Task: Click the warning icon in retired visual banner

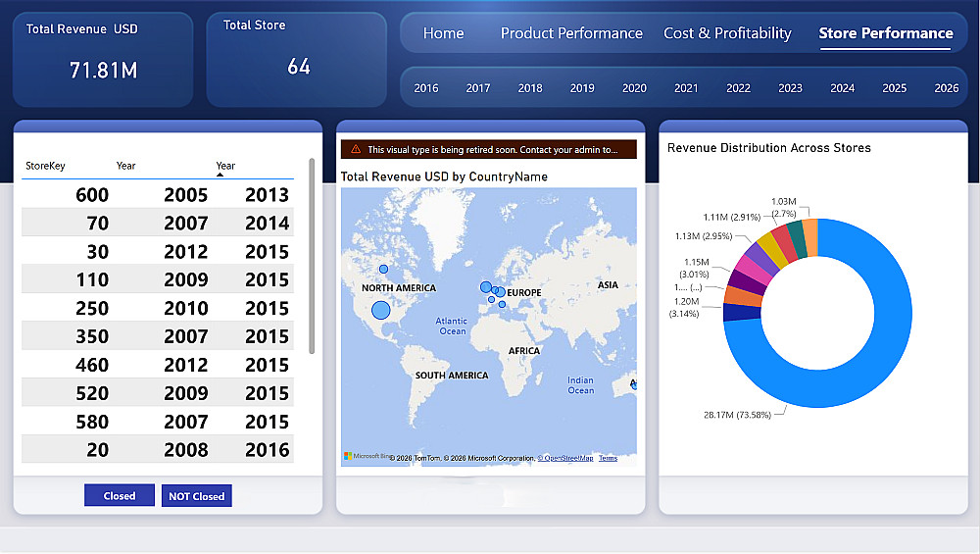Action: [356, 149]
